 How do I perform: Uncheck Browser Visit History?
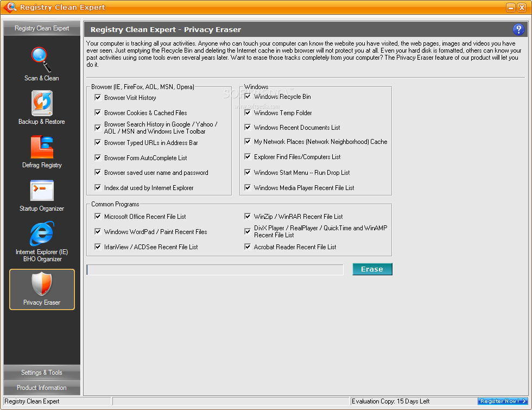tap(98, 97)
